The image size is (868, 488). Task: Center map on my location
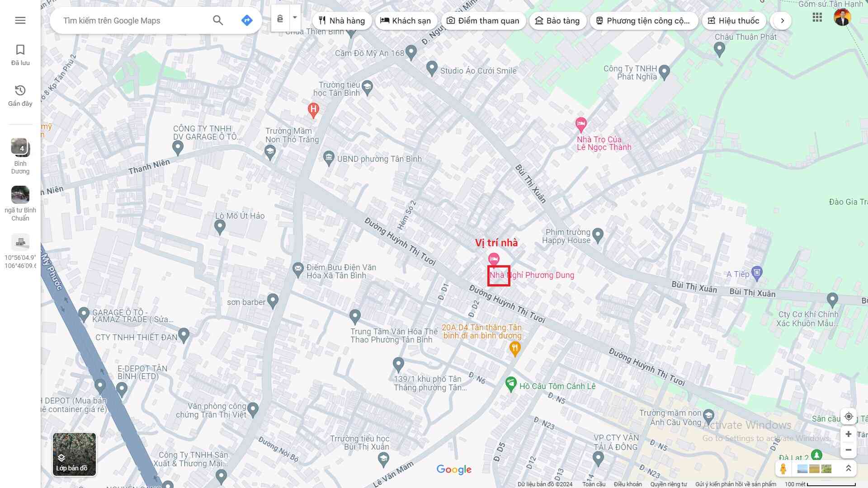click(x=849, y=417)
